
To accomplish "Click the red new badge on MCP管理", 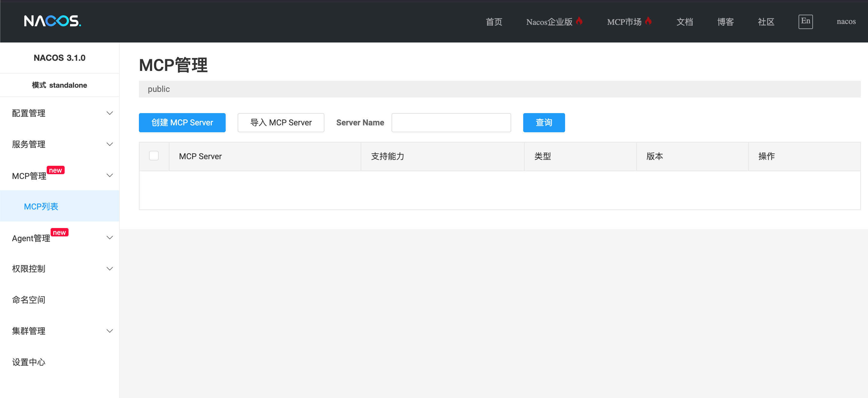I will click(x=55, y=170).
